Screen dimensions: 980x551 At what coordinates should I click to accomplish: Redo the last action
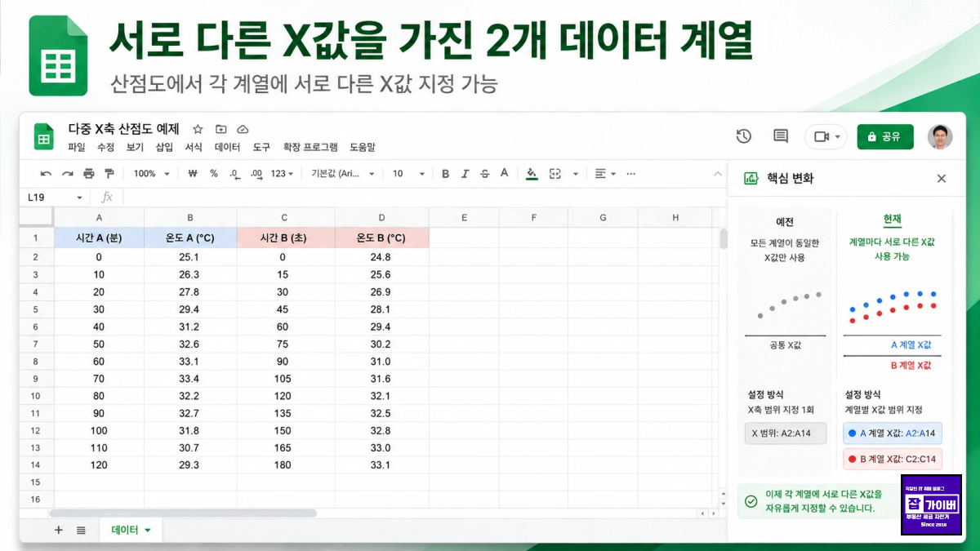tap(68, 174)
